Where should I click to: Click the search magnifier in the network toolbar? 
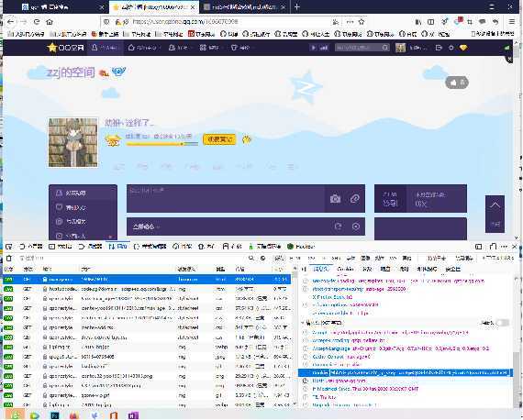[251, 258]
